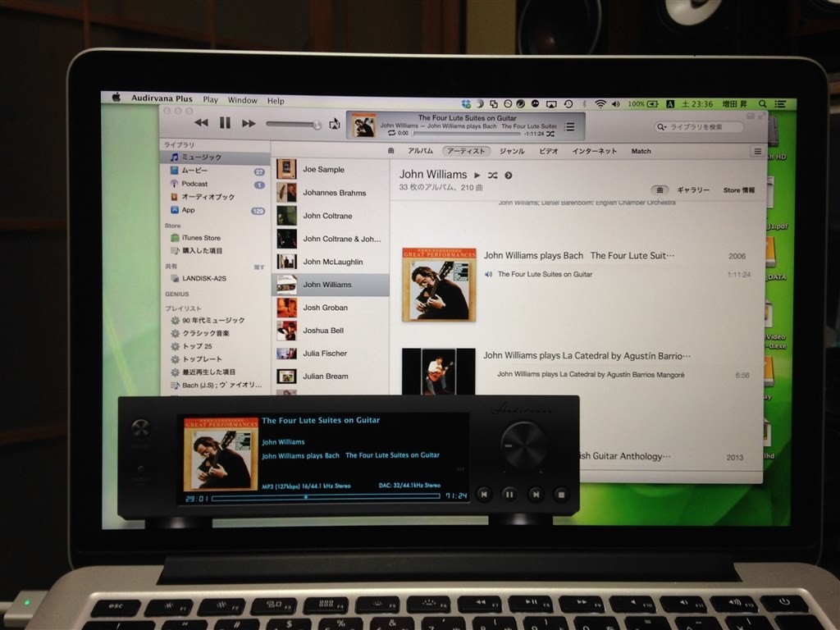This screenshot has height=630, width=840.
Task: Switch to the ジャンル tab
Action: point(512,151)
